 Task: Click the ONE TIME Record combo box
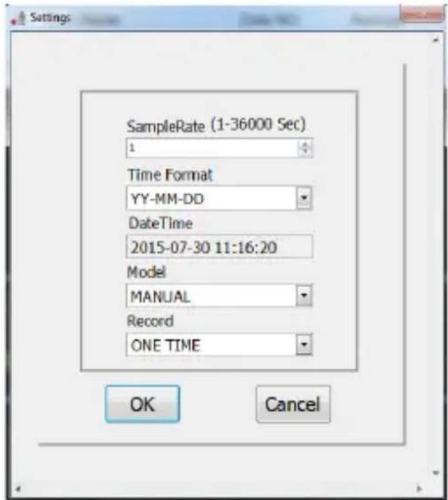[x=219, y=345]
